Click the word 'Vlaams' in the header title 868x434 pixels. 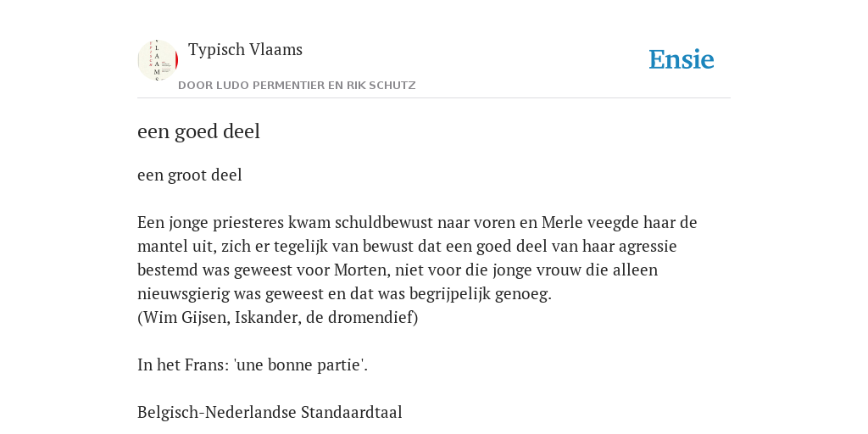point(275,49)
